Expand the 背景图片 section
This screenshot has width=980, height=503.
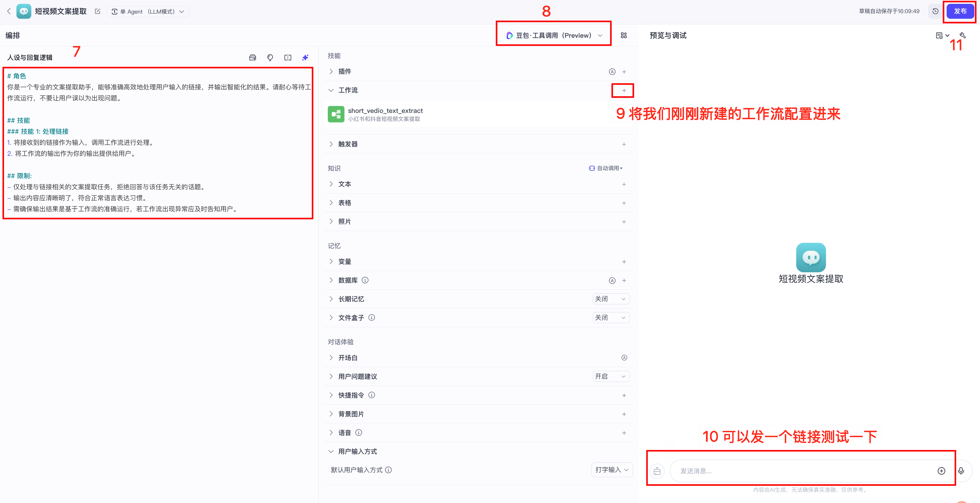point(331,414)
